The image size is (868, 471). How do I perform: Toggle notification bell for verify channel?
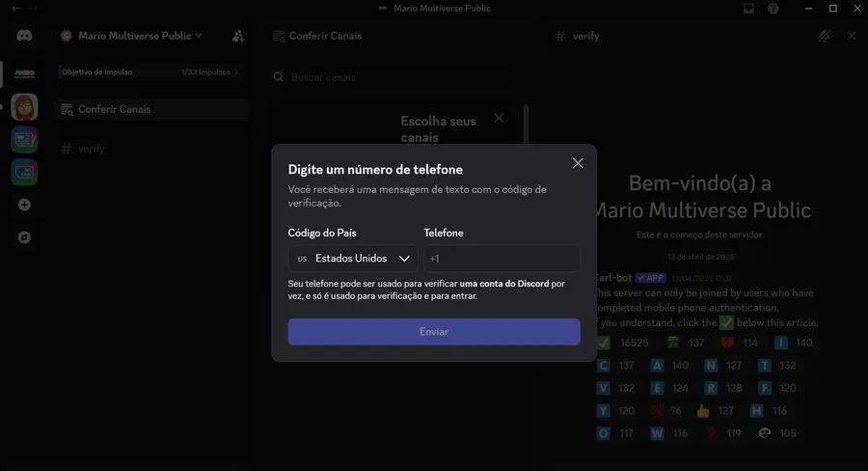click(825, 36)
